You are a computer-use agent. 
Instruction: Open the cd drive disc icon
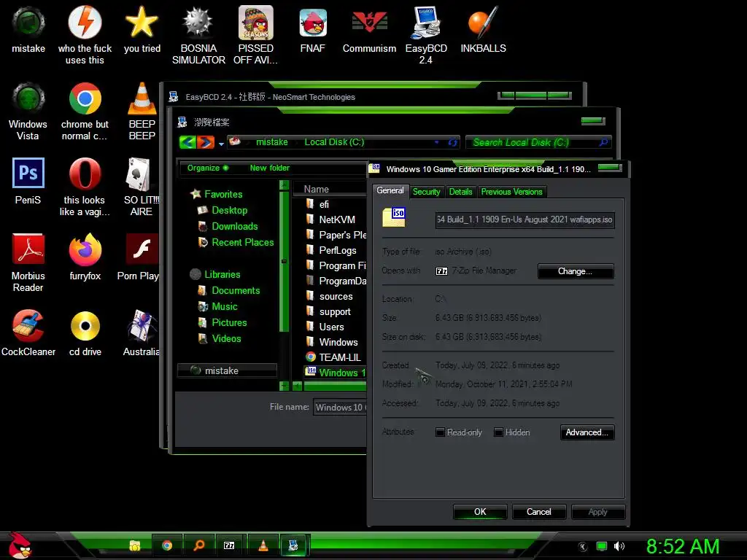tap(85, 332)
